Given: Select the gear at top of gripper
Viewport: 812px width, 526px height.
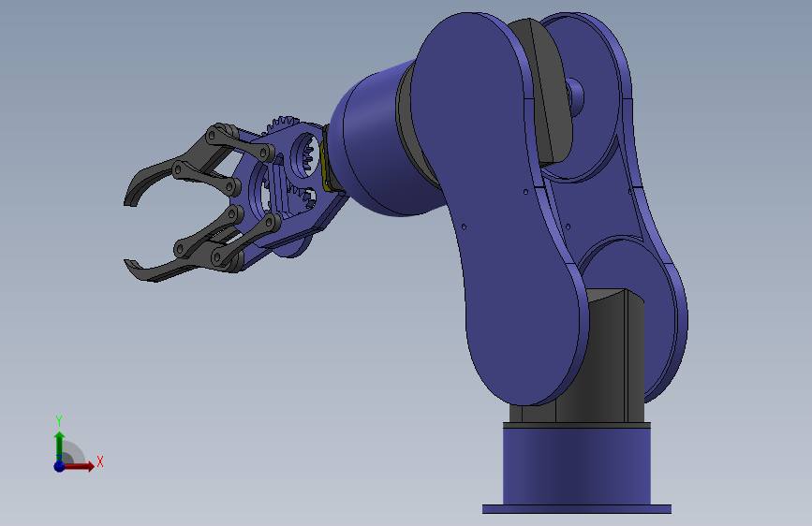Looking at the screenshot, I should pyautogui.click(x=282, y=124).
